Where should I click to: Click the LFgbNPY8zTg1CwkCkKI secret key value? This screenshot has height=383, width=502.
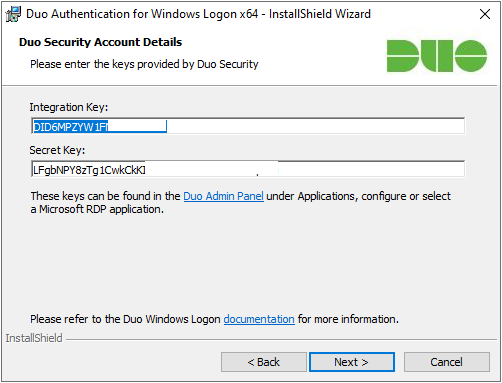(89, 170)
